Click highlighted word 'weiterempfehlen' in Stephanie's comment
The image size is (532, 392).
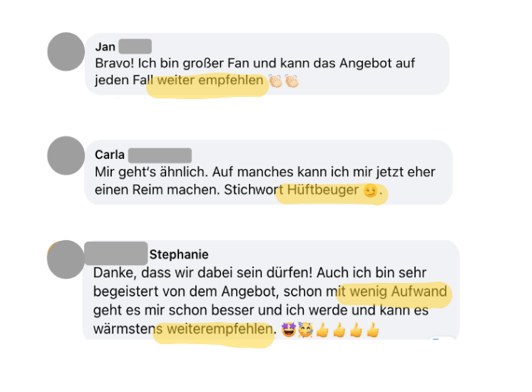(220, 329)
